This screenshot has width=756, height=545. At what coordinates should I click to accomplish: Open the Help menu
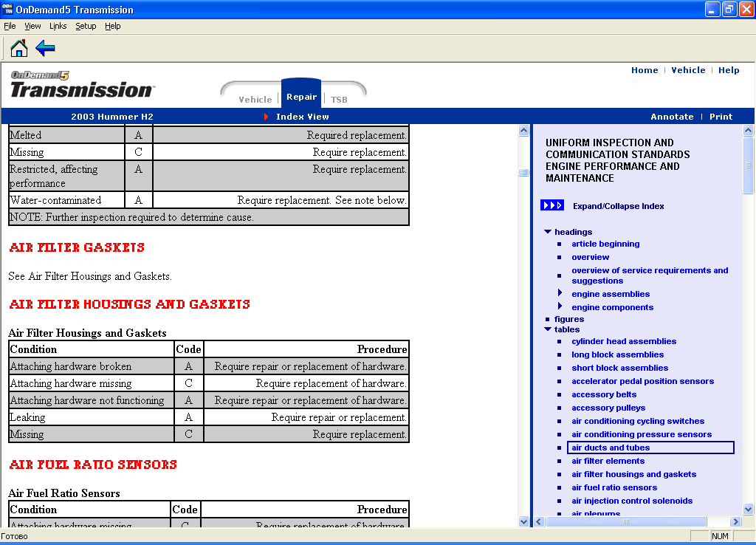[113, 26]
